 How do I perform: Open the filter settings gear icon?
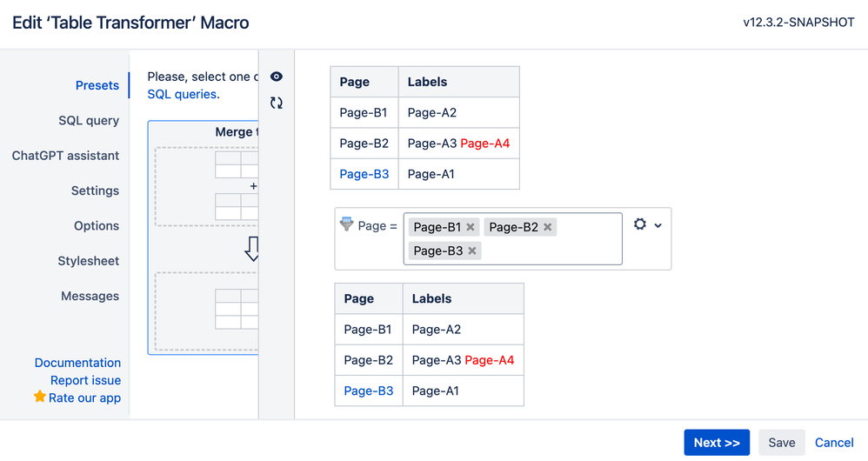point(640,224)
